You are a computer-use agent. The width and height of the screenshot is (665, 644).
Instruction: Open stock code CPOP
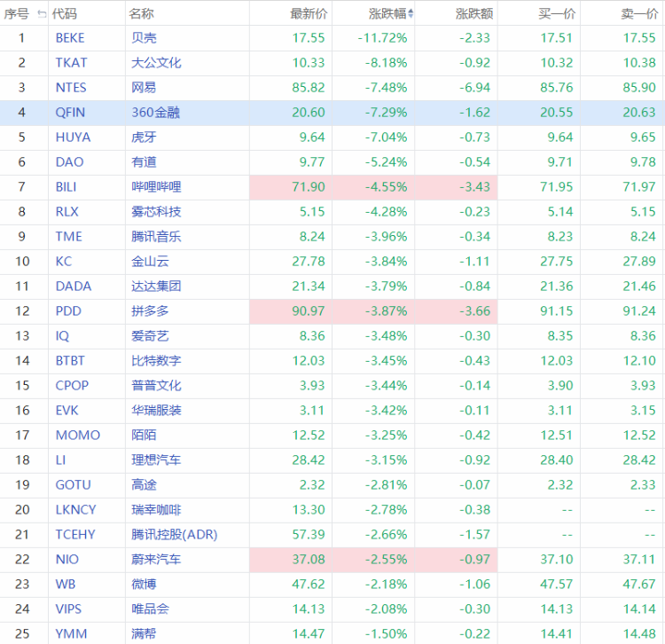pyautogui.click(x=72, y=385)
